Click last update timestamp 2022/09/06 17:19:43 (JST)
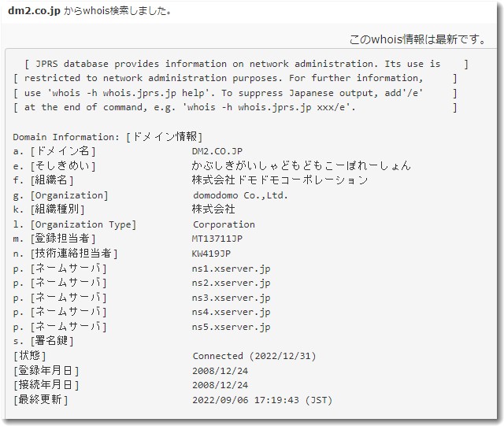Image resolution: width=504 pixels, height=426 pixels. tap(262, 400)
